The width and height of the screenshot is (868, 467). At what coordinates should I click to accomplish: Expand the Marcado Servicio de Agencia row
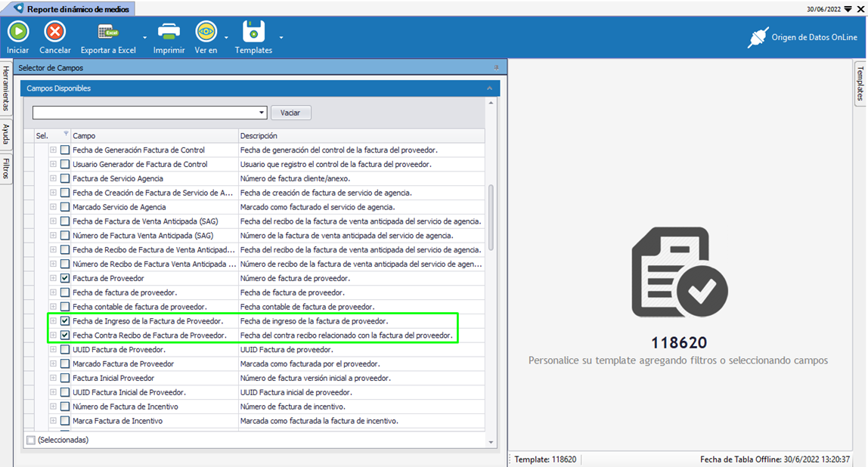(x=54, y=207)
